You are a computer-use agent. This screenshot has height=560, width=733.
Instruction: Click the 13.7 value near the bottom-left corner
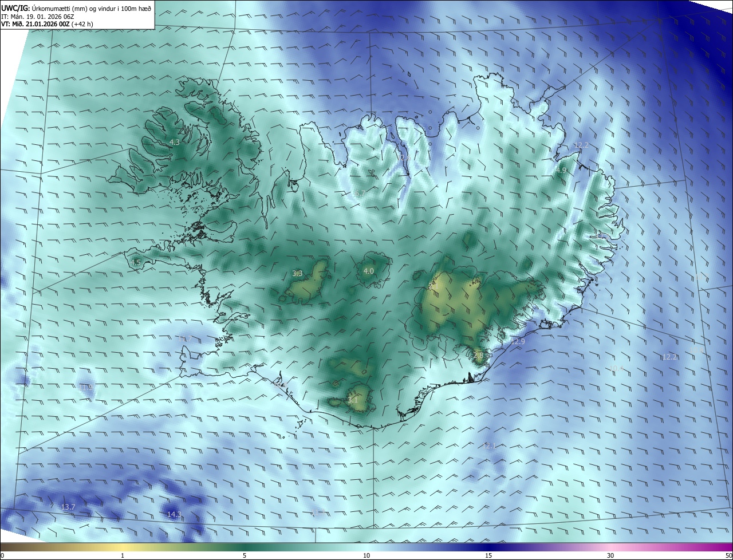[x=68, y=507]
